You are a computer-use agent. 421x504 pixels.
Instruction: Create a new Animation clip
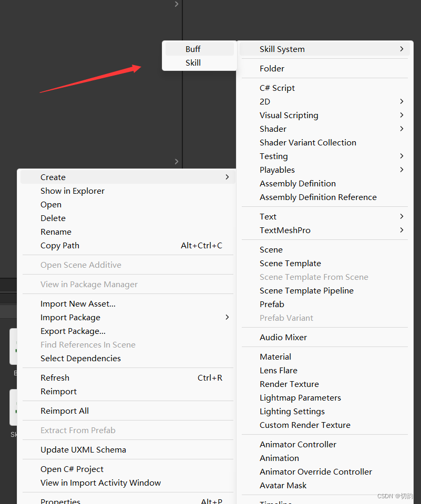tap(325, 458)
